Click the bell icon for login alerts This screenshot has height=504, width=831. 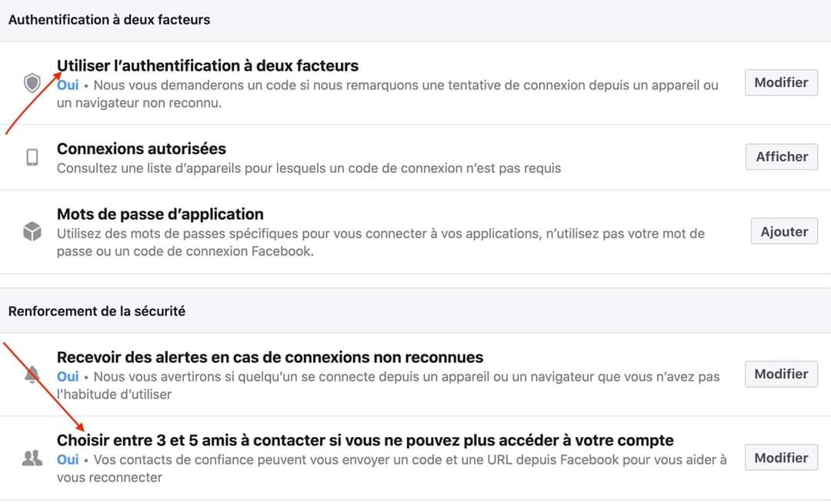32,375
